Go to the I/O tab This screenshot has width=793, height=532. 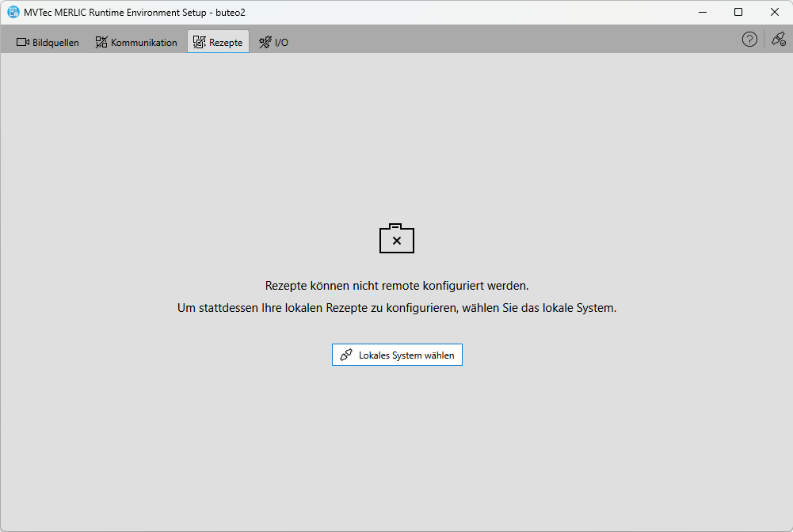coord(273,42)
